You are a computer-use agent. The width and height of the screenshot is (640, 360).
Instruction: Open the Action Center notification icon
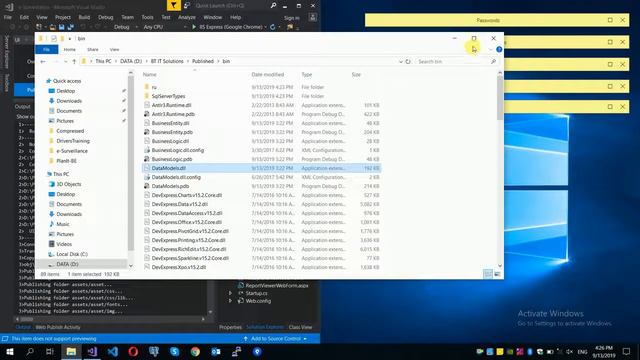[x=627, y=351]
